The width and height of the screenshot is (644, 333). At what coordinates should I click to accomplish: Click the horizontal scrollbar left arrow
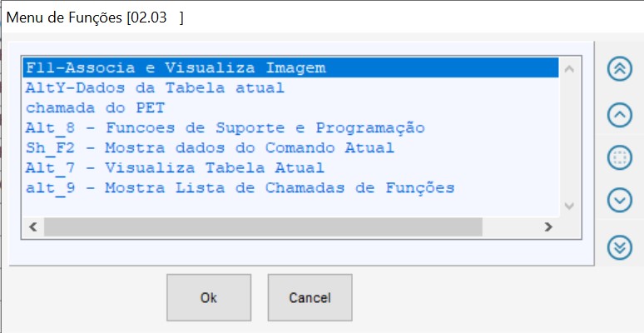coord(34,226)
